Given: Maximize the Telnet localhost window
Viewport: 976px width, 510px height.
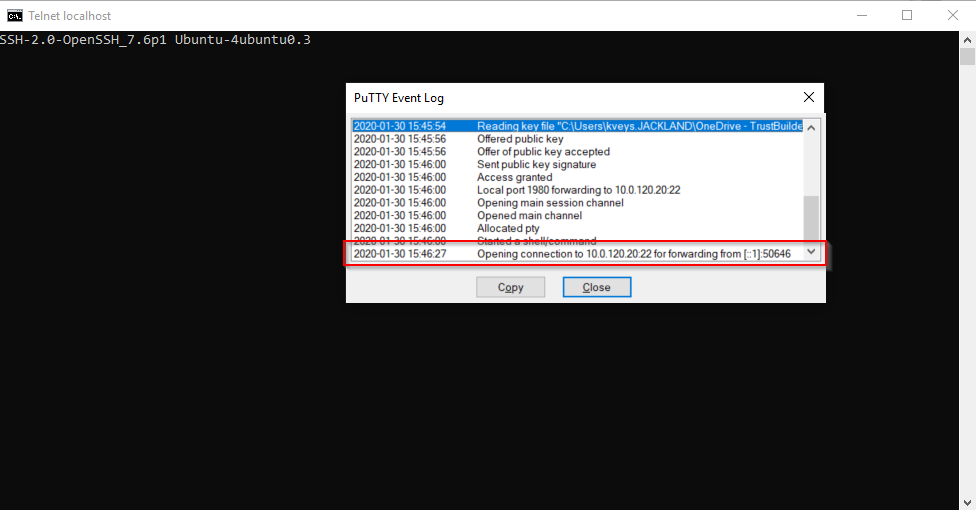Looking at the screenshot, I should pos(907,15).
